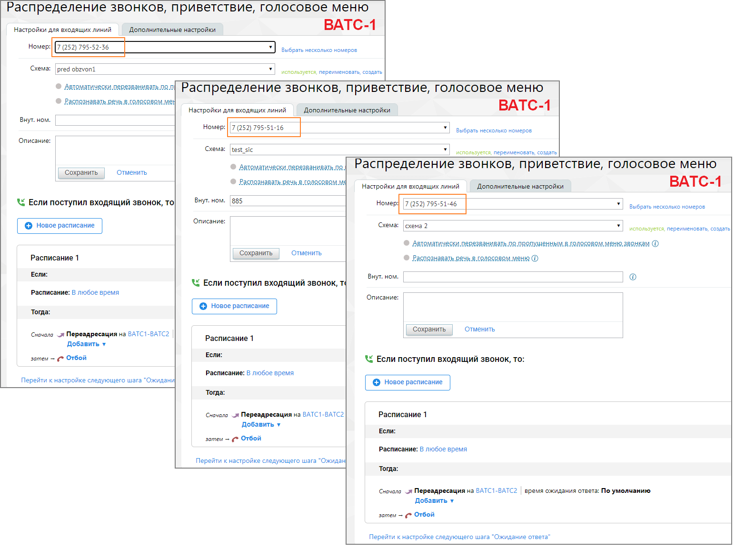Image resolution: width=745 pixels, height=560 pixels.
Task: Click Сохранить in the 795-51-16 window
Action: point(256,253)
